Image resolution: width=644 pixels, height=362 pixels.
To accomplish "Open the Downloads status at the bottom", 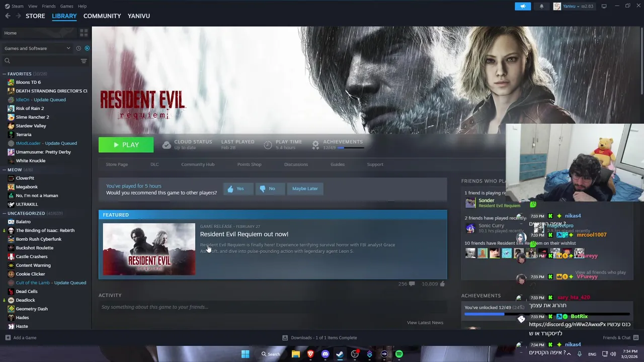I will [x=319, y=338].
